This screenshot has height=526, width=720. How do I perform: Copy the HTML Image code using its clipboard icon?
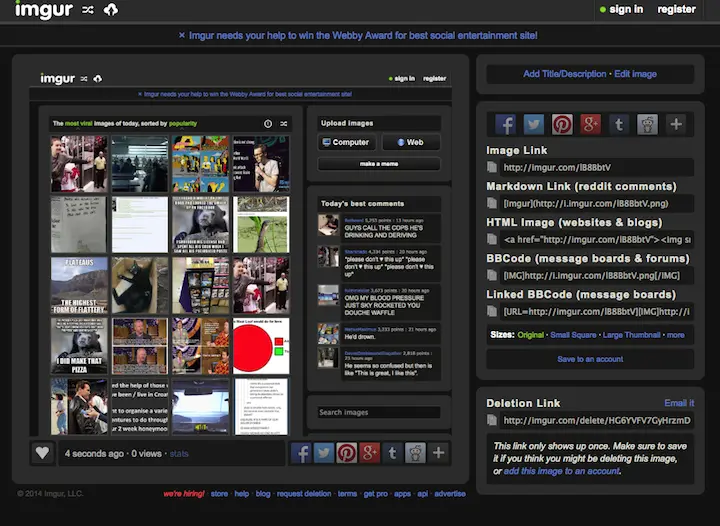(x=492, y=239)
